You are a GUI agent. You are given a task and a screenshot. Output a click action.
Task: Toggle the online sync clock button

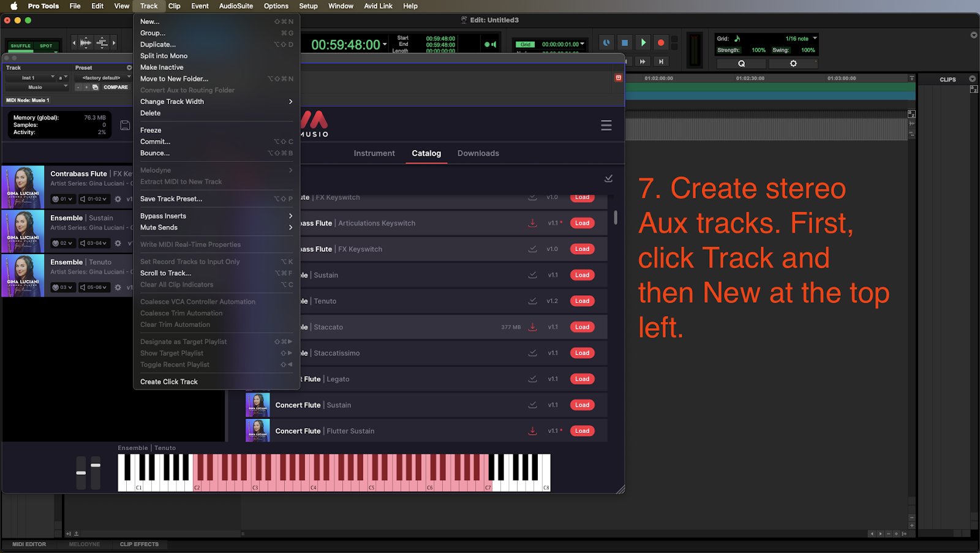[606, 42]
